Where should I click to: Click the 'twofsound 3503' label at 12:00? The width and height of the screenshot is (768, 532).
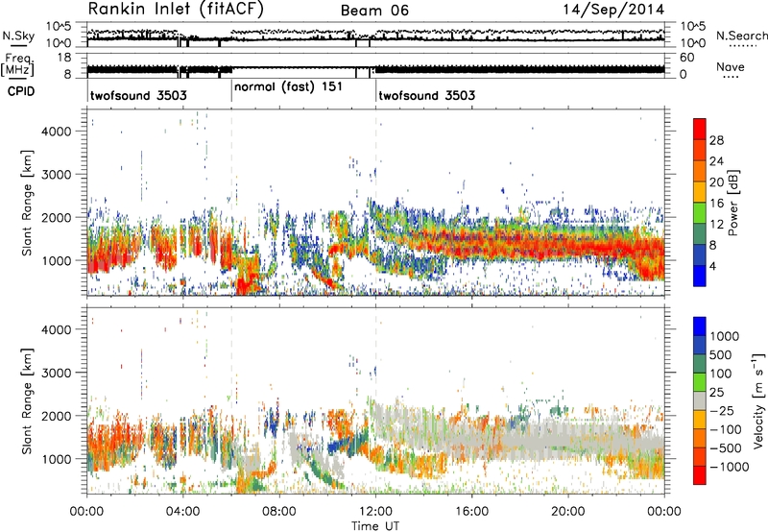tap(426, 95)
